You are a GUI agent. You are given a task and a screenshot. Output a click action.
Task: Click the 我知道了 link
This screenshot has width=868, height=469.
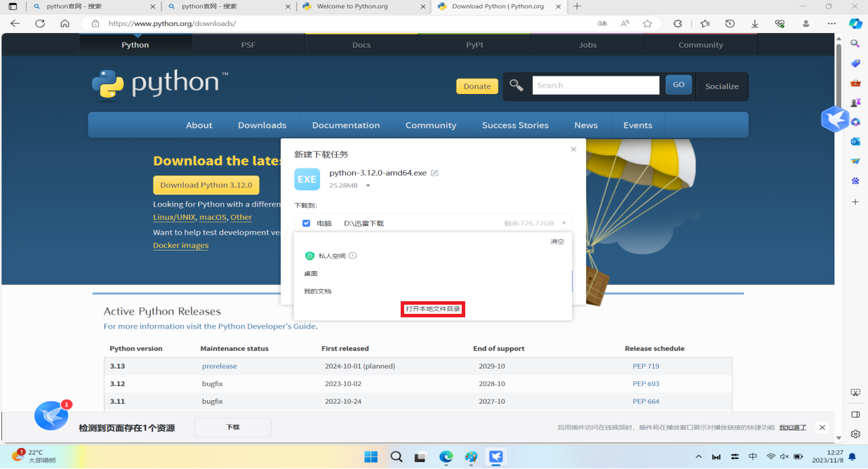point(792,427)
